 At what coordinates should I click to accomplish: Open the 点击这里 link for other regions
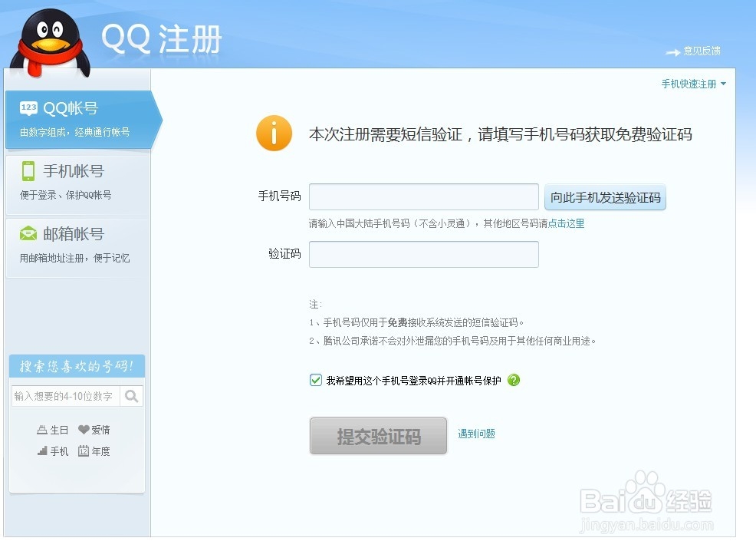point(565,223)
